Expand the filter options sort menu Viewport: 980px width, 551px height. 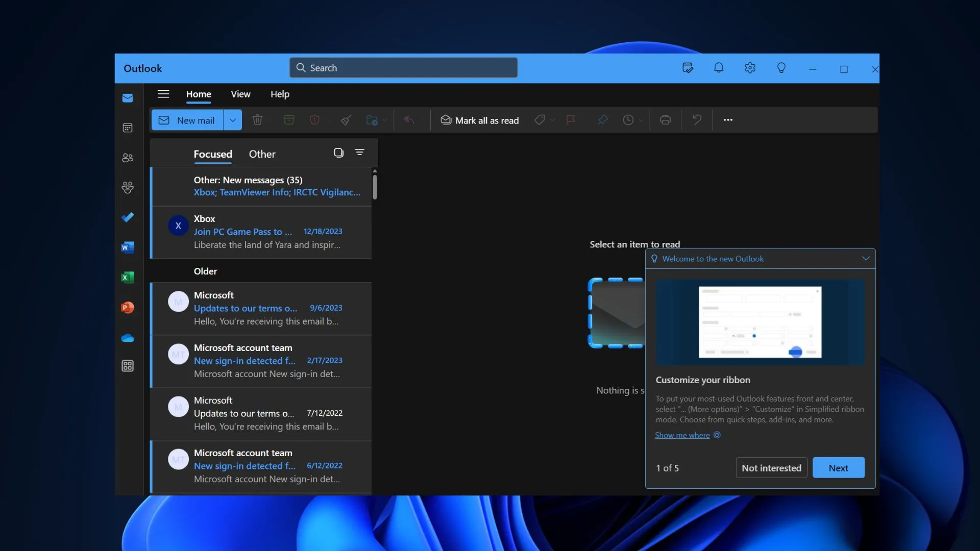(x=359, y=152)
